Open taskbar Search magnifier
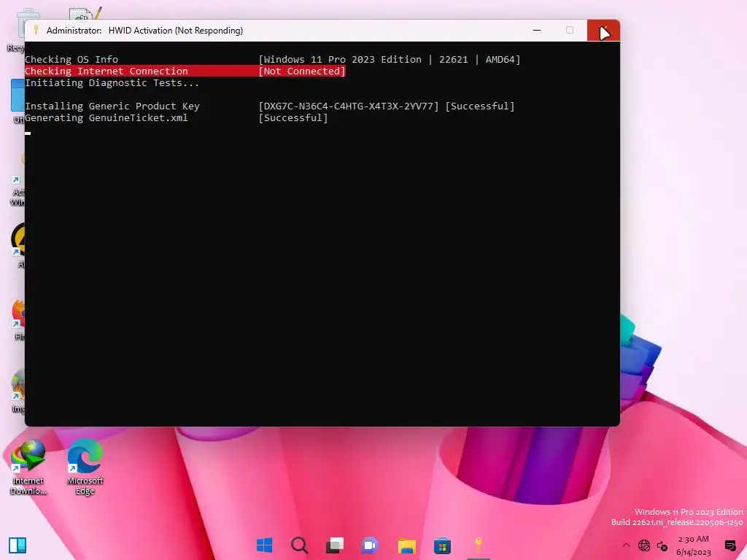 click(x=300, y=545)
